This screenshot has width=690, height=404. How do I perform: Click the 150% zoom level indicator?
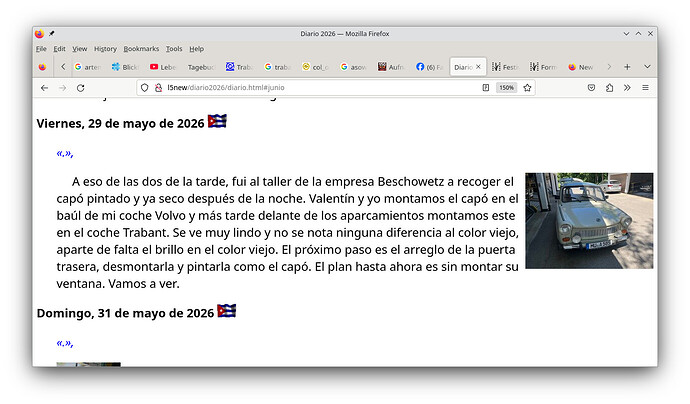click(506, 88)
